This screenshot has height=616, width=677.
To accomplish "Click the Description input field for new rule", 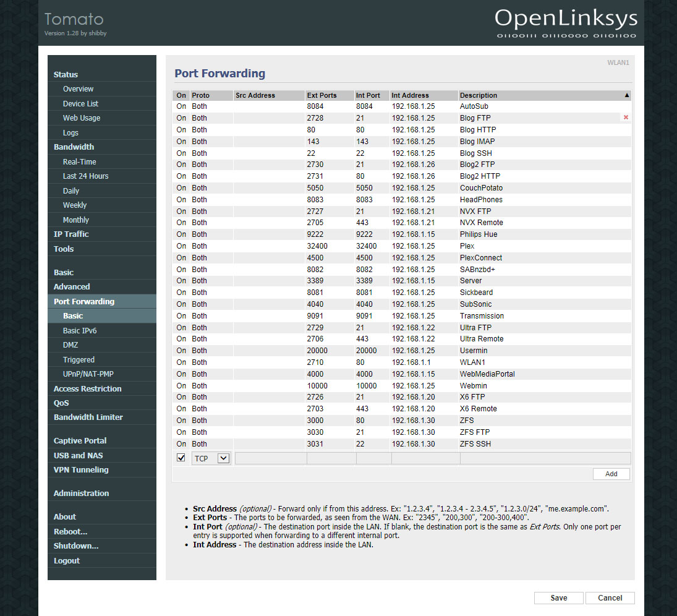I will 545,458.
